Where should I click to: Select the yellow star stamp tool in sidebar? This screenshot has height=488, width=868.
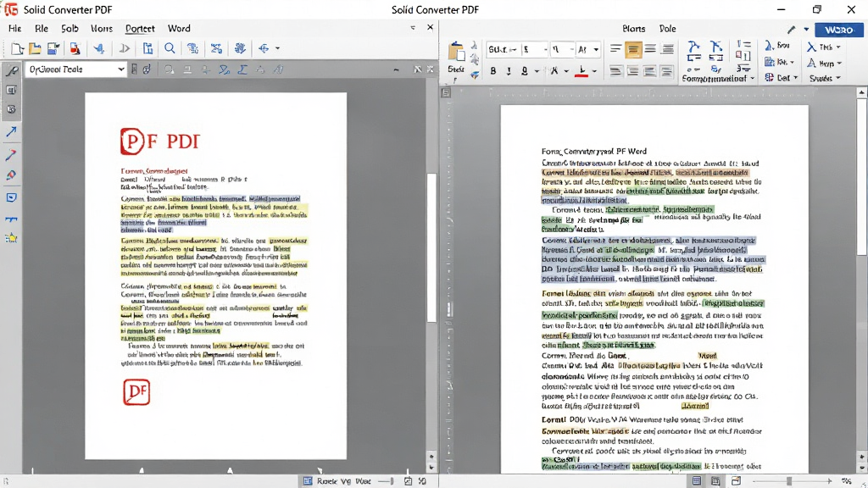click(x=11, y=238)
